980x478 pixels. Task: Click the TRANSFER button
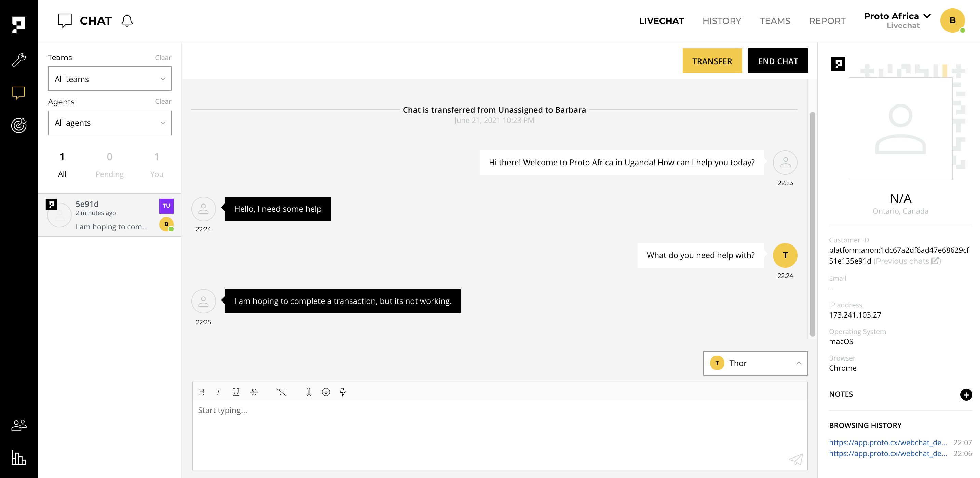click(712, 61)
